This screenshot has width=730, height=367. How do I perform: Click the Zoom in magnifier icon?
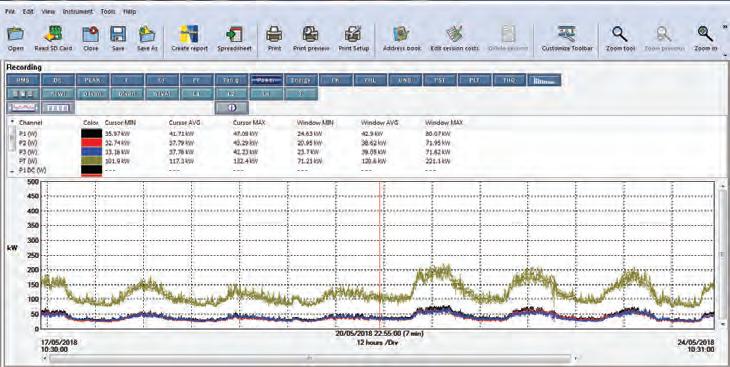click(705, 35)
